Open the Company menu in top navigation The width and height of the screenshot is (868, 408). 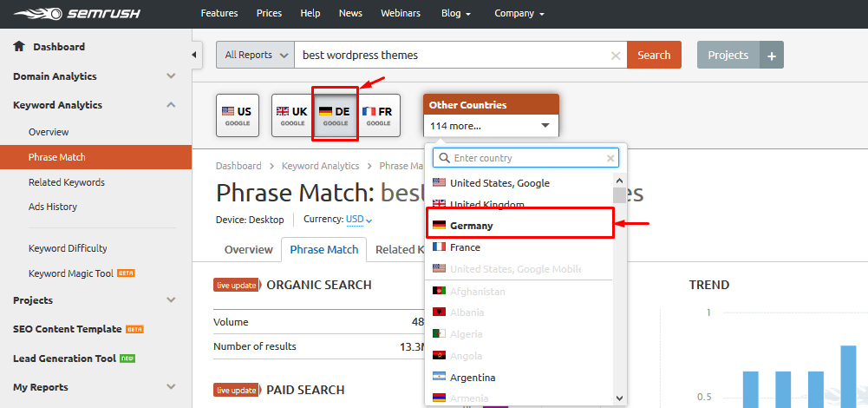(x=519, y=13)
